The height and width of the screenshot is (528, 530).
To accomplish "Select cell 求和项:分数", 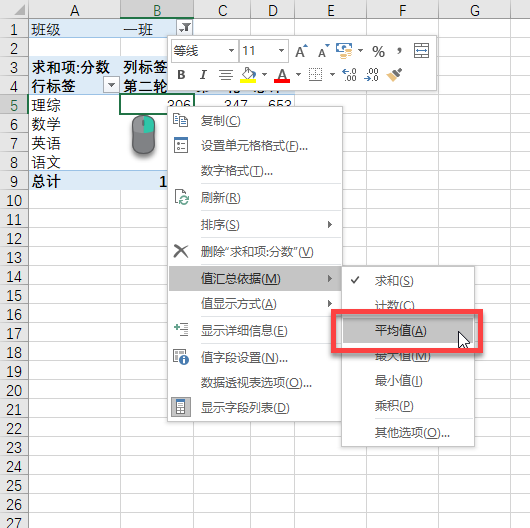I will point(74,67).
